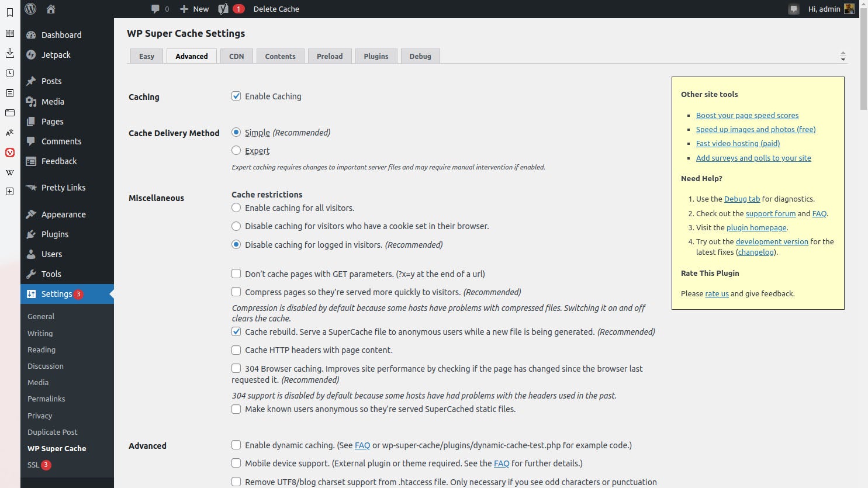Open the WordPress logo menu
The height and width of the screenshot is (488, 868).
point(30,9)
